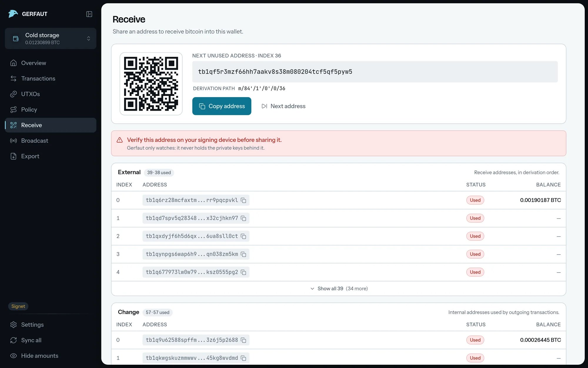This screenshot has height=368, width=588.
Task: Open Settings from sidebar
Action: (x=51, y=325)
